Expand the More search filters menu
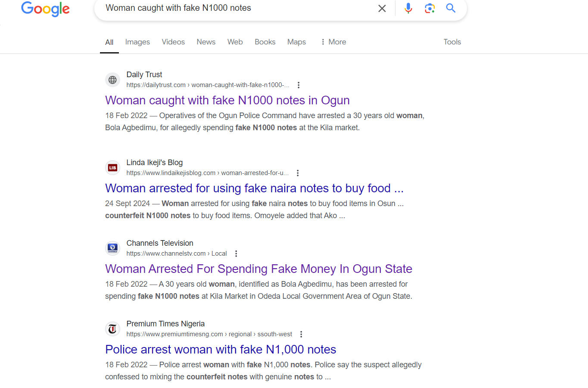Screen dimensions: 588x388 click(333, 42)
